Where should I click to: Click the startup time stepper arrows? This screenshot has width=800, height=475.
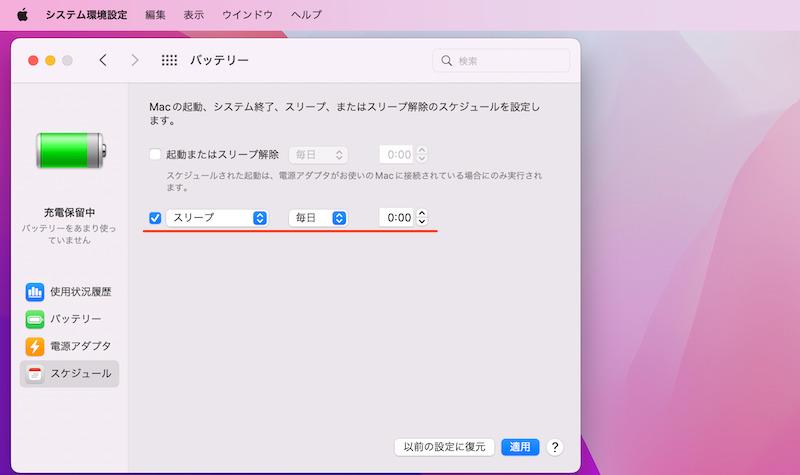click(421, 155)
